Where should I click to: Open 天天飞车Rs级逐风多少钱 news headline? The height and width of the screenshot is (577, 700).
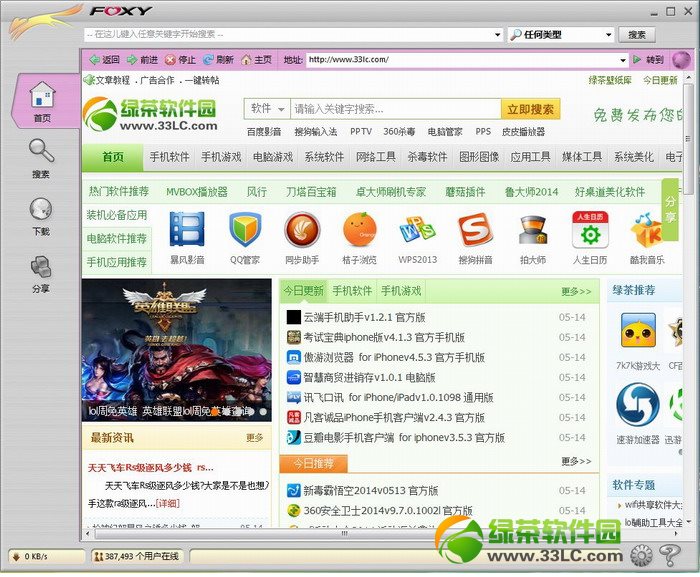[150, 468]
